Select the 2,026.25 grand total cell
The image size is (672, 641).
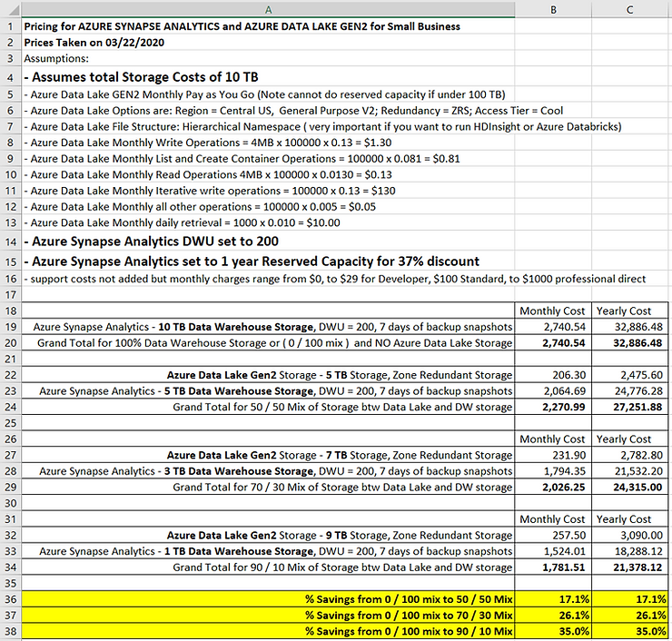pyautogui.click(x=553, y=487)
